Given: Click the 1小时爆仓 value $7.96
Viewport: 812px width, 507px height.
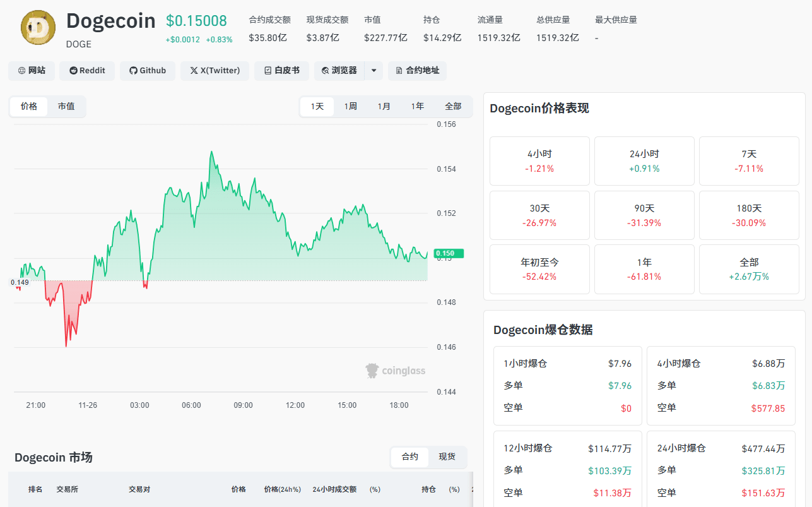Looking at the screenshot, I should pyautogui.click(x=620, y=364).
